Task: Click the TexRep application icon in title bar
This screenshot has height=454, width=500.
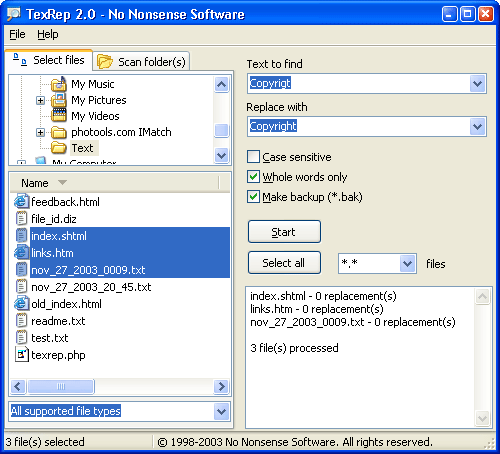Action: click(14, 14)
